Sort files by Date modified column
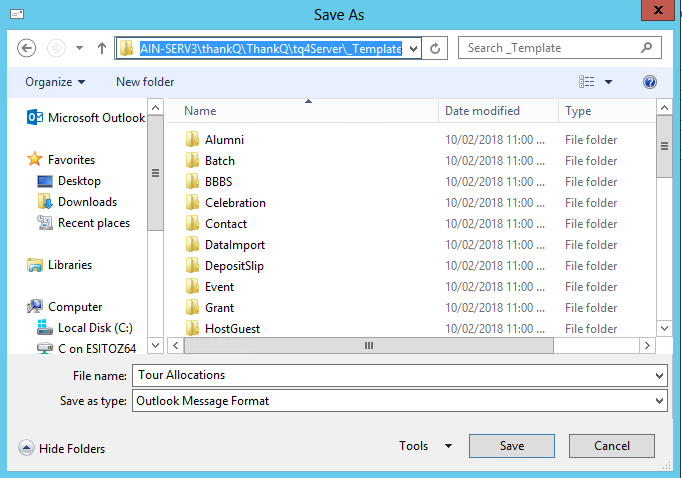The image size is (682, 478). (482, 111)
